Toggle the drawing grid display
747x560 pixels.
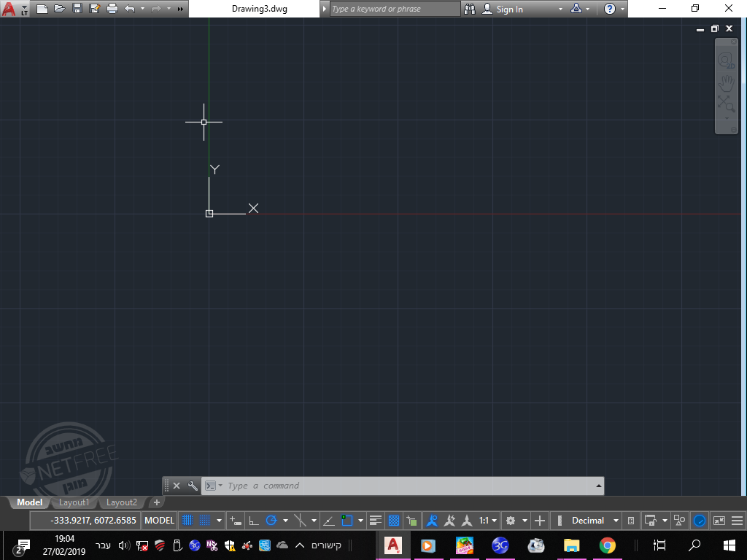point(187,521)
